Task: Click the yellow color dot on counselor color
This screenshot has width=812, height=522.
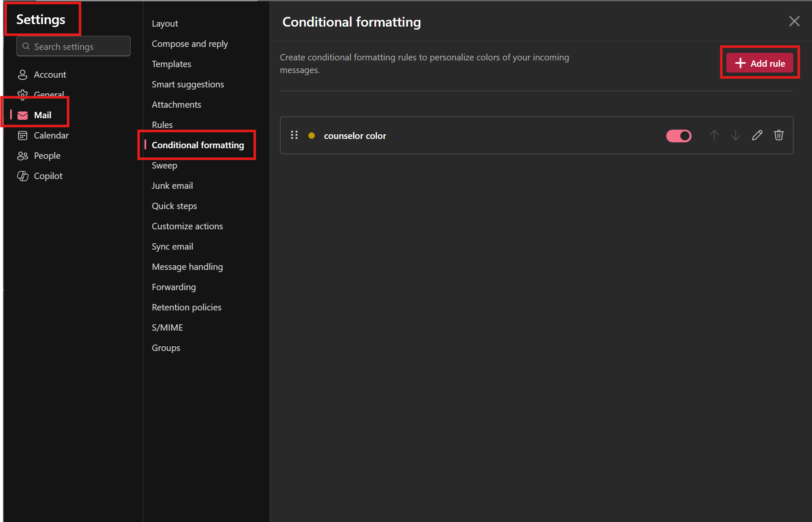Action: click(x=311, y=136)
